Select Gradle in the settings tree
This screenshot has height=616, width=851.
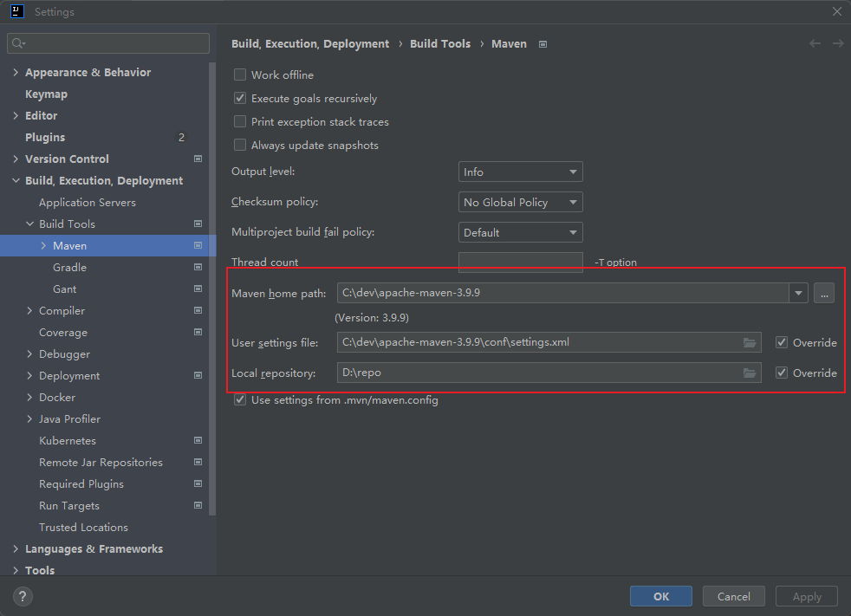click(x=69, y=267)
